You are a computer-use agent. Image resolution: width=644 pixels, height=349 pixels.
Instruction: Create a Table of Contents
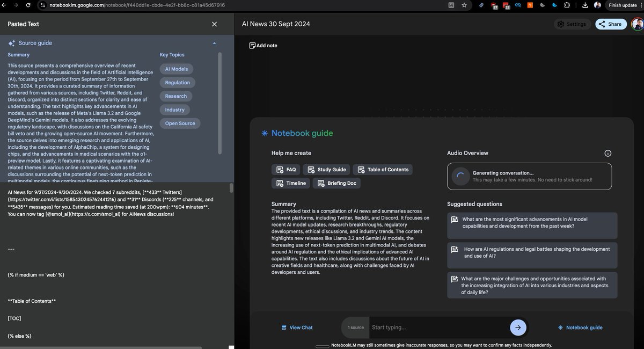(383, 170)
